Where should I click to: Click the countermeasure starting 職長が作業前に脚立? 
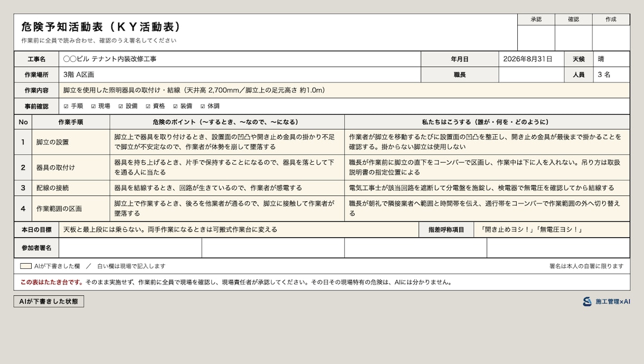[x=485, y=167]
